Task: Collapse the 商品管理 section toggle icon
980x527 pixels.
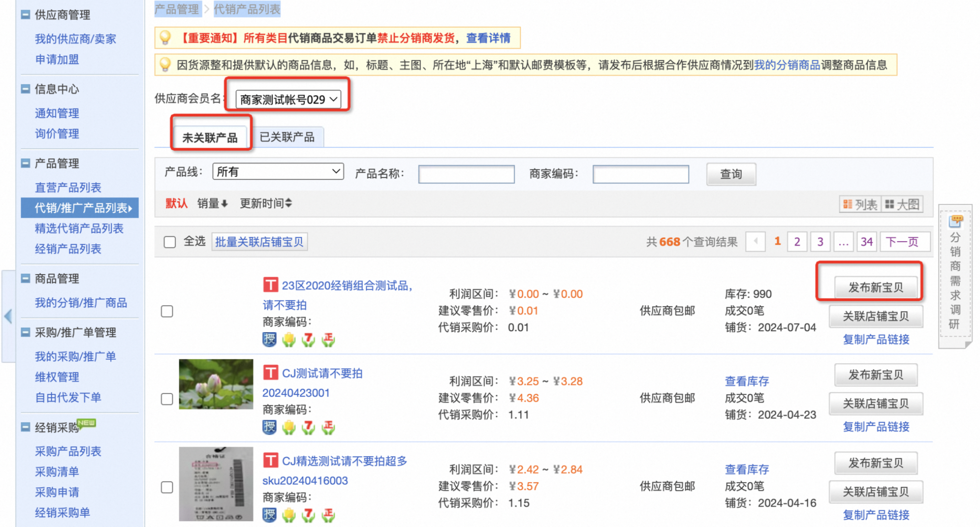Action: click(x=26, y=278)
